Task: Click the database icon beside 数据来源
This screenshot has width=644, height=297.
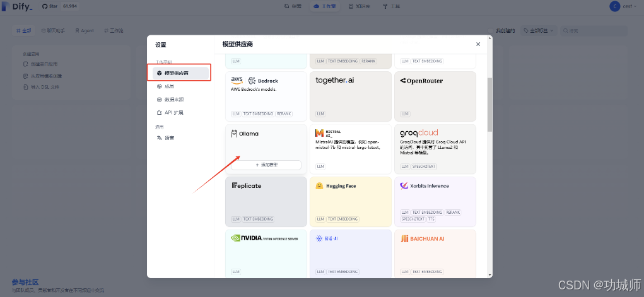Action: 160,100
